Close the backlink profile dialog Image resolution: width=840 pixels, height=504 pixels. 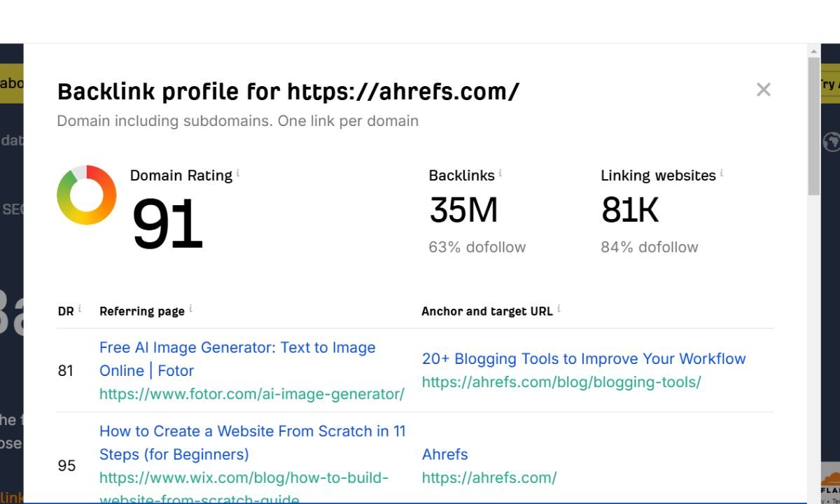(x=763, y=90)
